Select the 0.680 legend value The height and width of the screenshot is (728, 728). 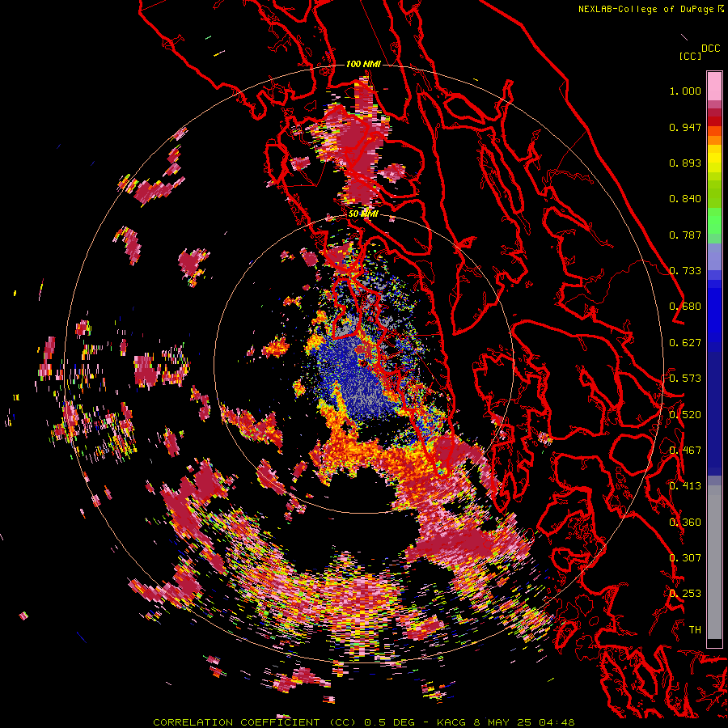[685, 307]
